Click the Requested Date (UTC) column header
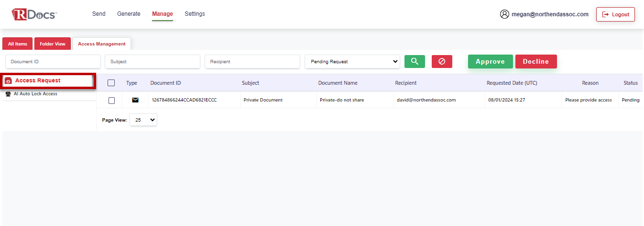This screenshot has width=644, height=226. click(512, 83)
